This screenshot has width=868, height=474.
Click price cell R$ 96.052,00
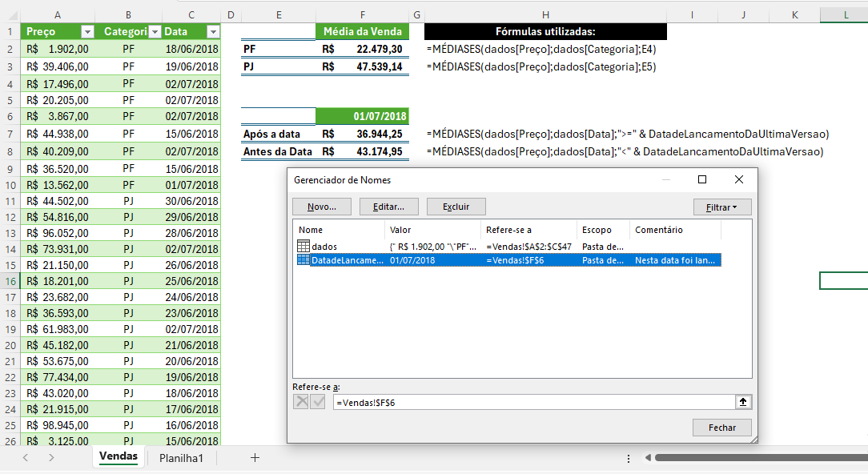(x=58, y=233)
